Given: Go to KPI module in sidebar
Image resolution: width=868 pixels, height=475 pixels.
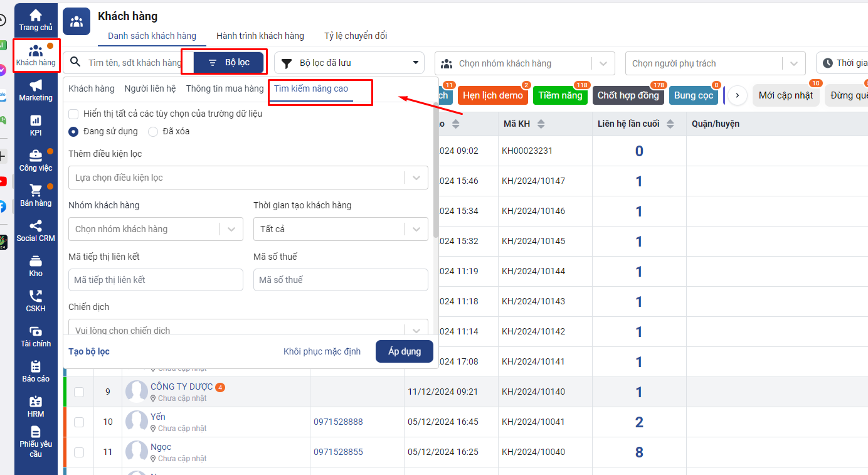Looking at the screenshot, I should tap(36, 125).
